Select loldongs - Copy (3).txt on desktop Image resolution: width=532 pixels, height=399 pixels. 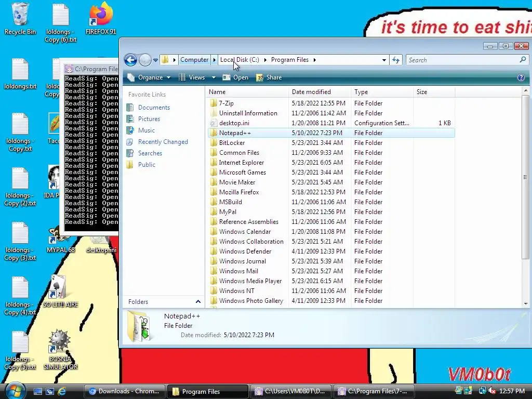pyautogui.click(x=20, y=241)
